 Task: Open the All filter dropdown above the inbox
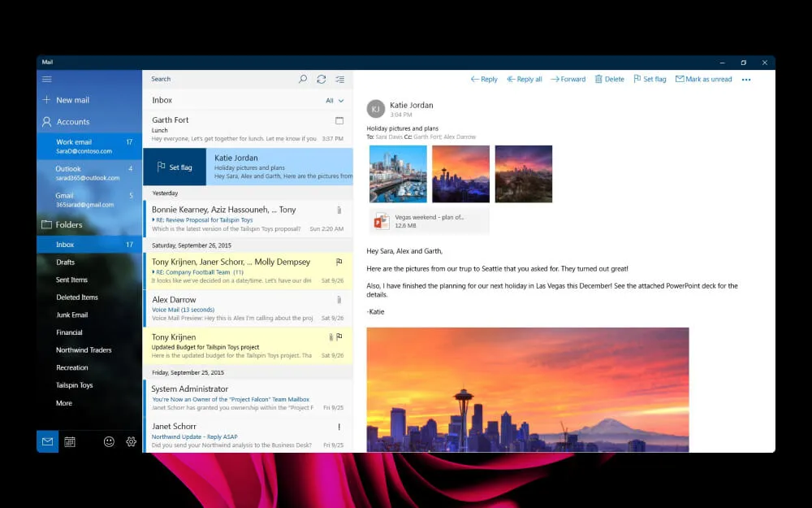tap(335, 100)
